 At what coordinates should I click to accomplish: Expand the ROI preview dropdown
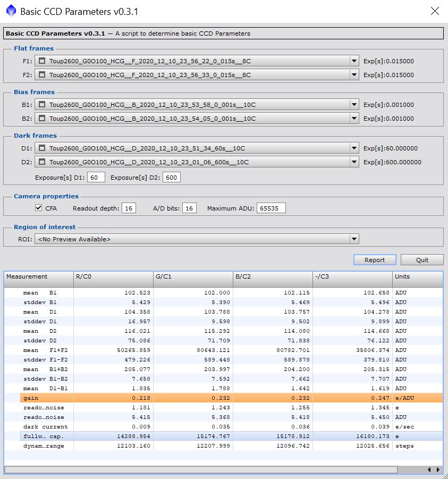click(354, 239)
